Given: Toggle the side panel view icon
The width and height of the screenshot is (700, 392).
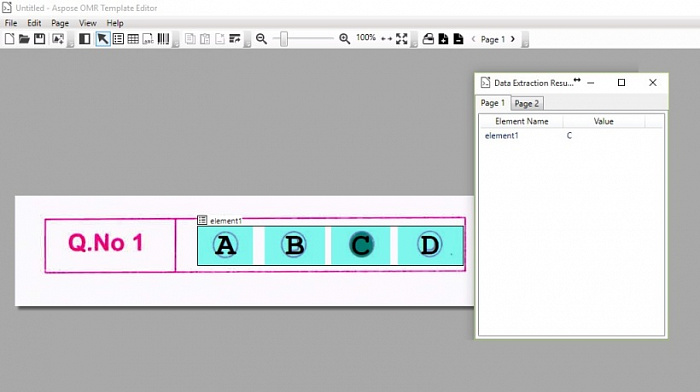Looking at the screenshot, I should click(84, 39).
